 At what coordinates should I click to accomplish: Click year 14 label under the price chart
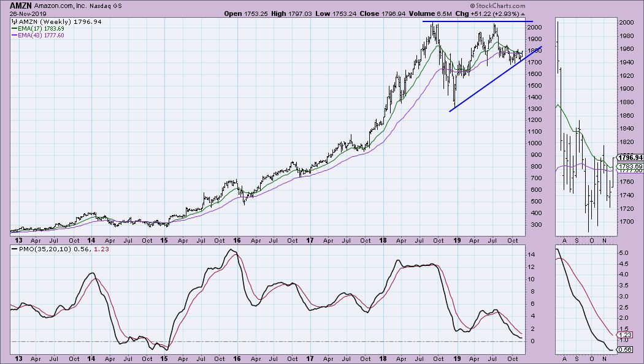[91, 240]
